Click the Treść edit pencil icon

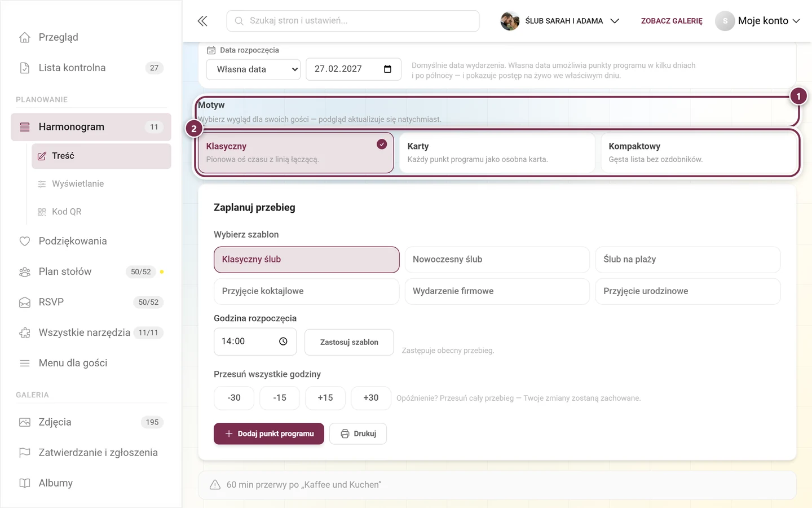[42, 156]
